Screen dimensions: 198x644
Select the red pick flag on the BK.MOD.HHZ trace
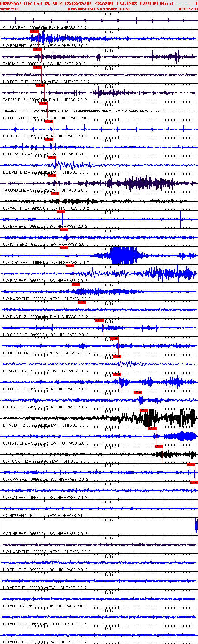tap(144, 410)
